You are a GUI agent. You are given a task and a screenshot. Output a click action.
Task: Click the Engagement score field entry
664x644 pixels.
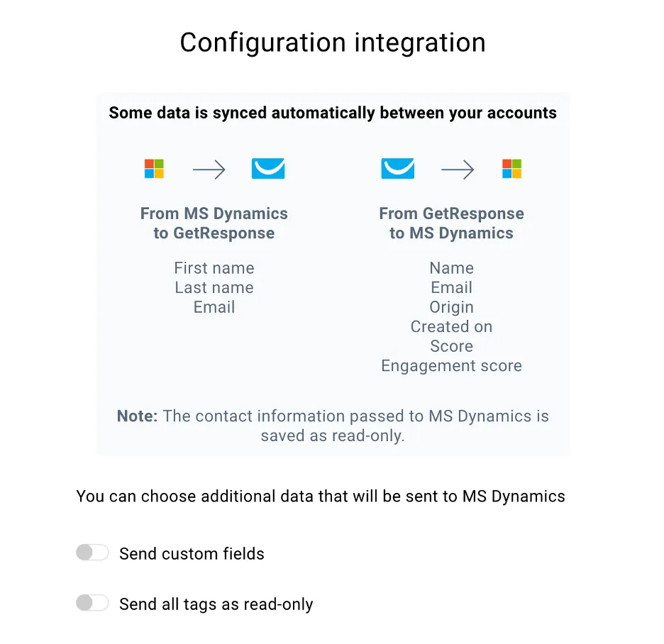click(x=451, y=366)
